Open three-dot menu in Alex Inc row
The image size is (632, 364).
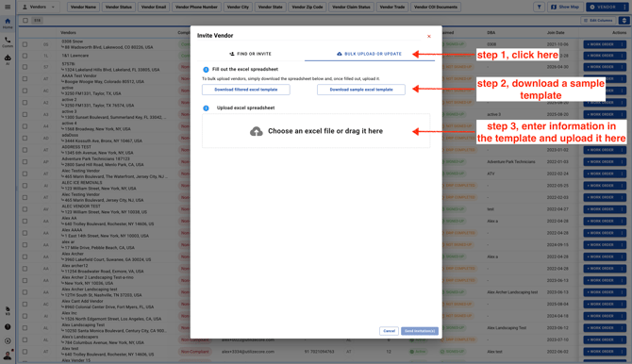point(623,316)
